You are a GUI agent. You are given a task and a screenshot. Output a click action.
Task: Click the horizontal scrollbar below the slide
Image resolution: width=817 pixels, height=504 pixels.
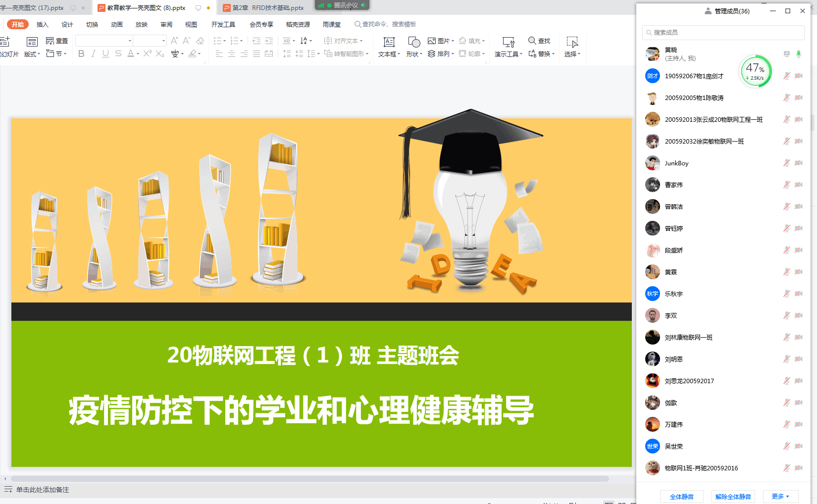[309, 479]
